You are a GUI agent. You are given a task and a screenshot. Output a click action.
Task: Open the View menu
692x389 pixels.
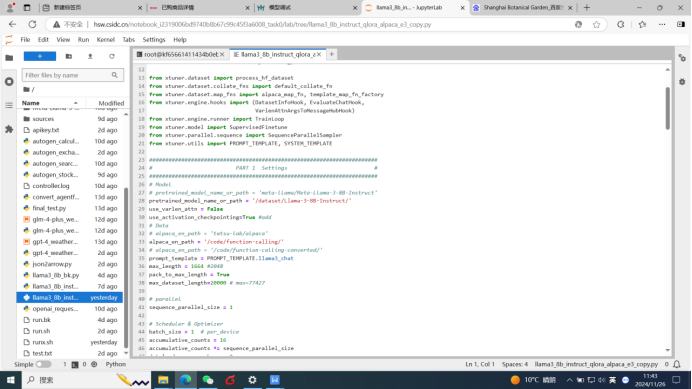[63, 40]
